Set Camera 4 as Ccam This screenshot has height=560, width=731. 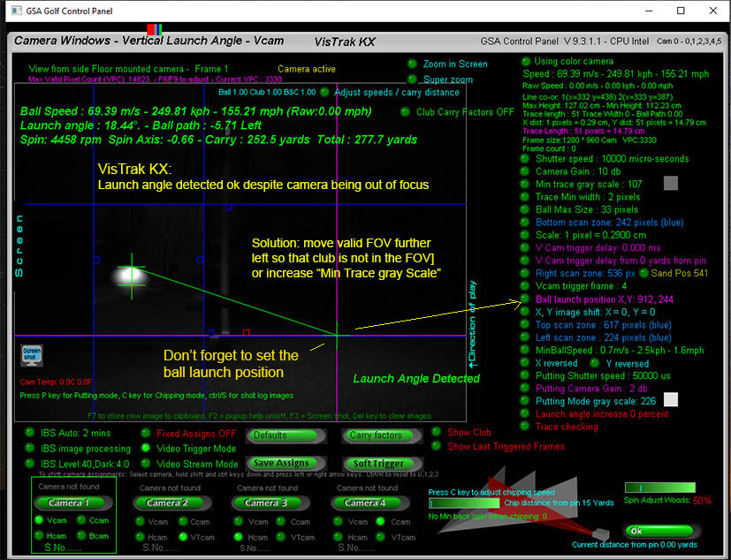[x=380, y=521]
